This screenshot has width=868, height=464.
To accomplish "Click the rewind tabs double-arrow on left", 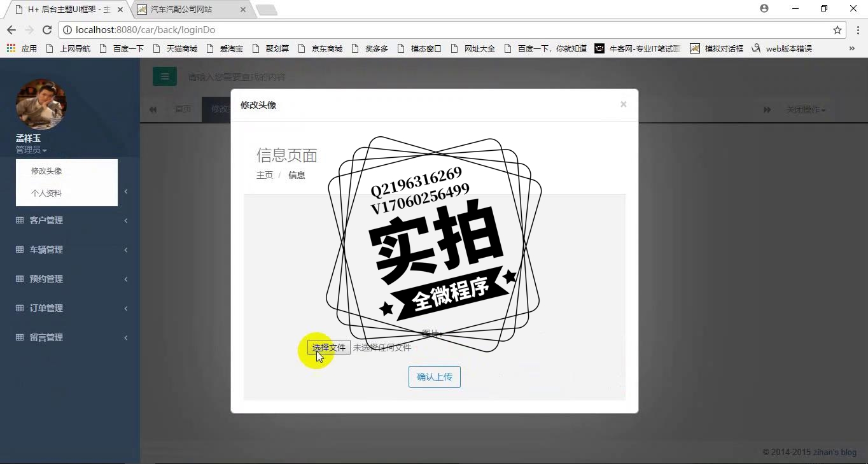I will coord(153,109).
